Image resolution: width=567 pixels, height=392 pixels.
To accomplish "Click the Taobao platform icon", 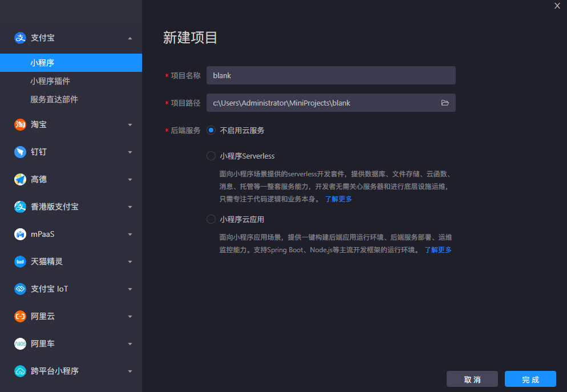I will point(21,124).
